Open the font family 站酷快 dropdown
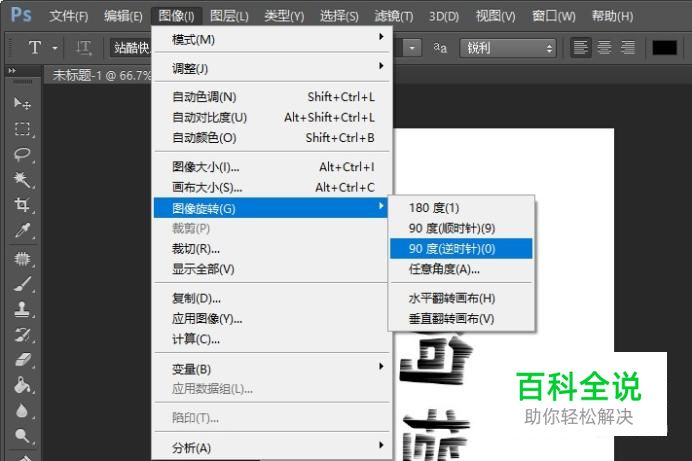Screen dimensions: 692x461 click(x=131, y=48)
